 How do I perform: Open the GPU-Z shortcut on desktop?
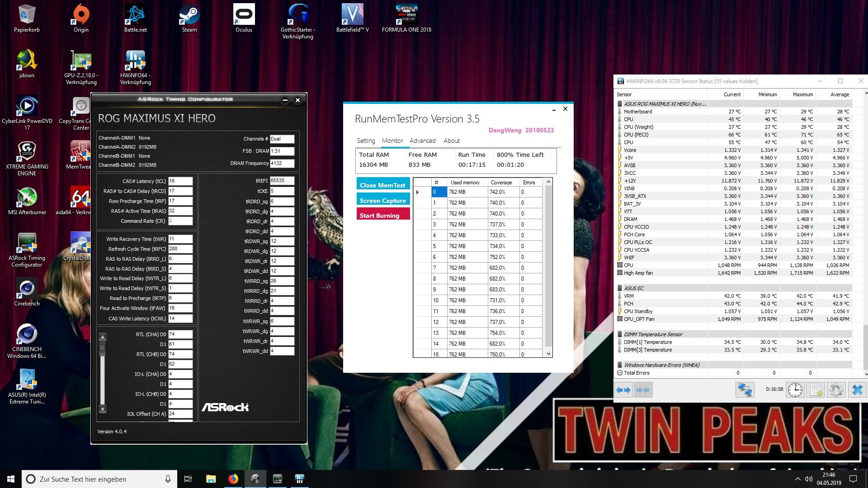coord(81,67)
